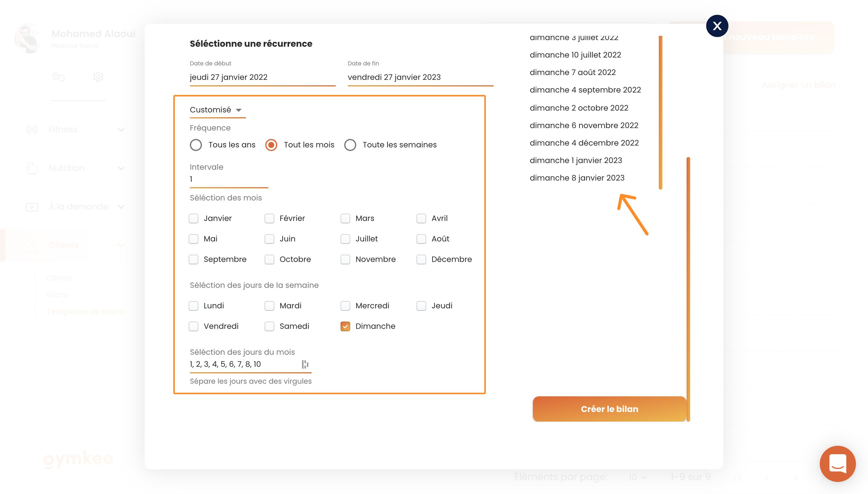Close the recurrence dialog with the X button
The height and width of the screenshot is (494, 868).
click(717, 26)
